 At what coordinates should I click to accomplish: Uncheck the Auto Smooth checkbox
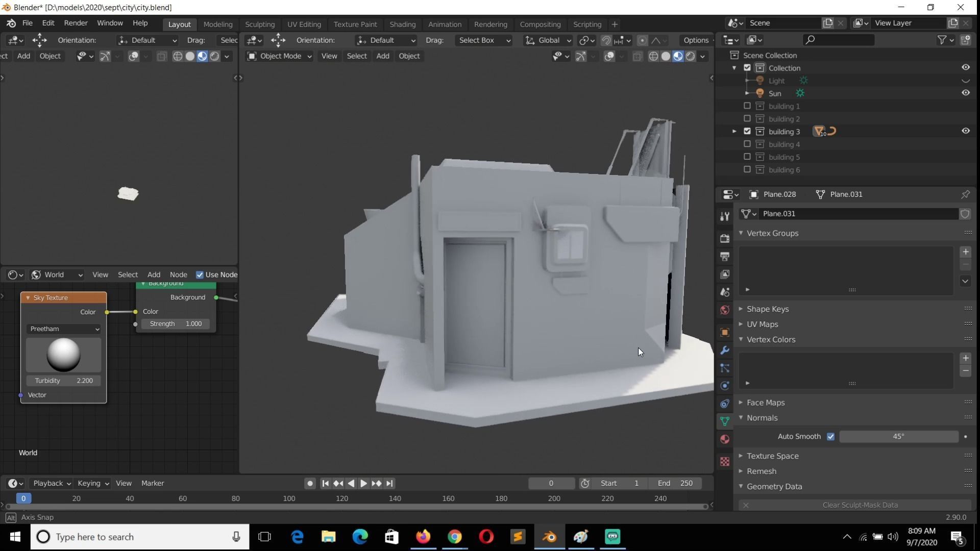[x=830, y=437]
